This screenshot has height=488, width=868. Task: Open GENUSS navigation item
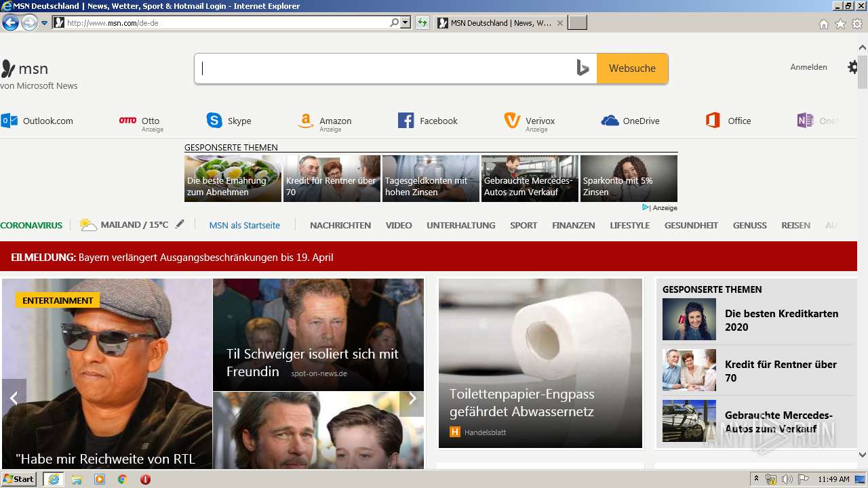pyautogui.click(x=750, y=225)
